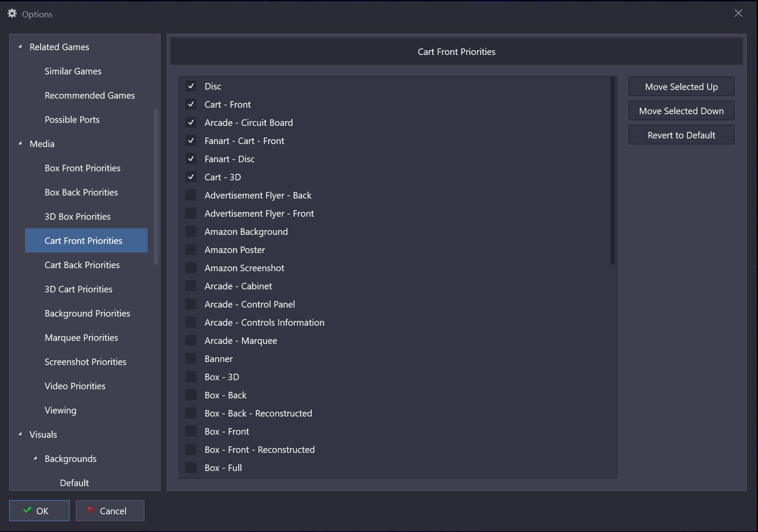
Task: Select Arcade - Controls Information row
Action: (397, 322)
